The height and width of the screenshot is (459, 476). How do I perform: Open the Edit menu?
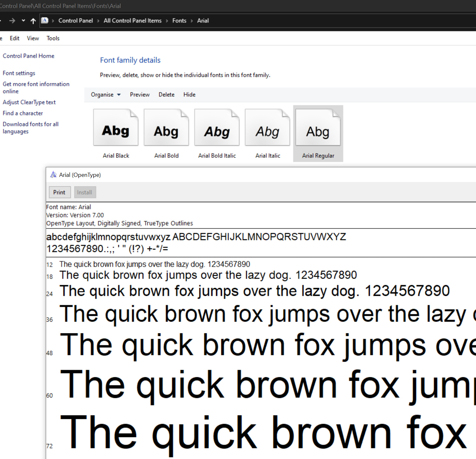[15, 38]
